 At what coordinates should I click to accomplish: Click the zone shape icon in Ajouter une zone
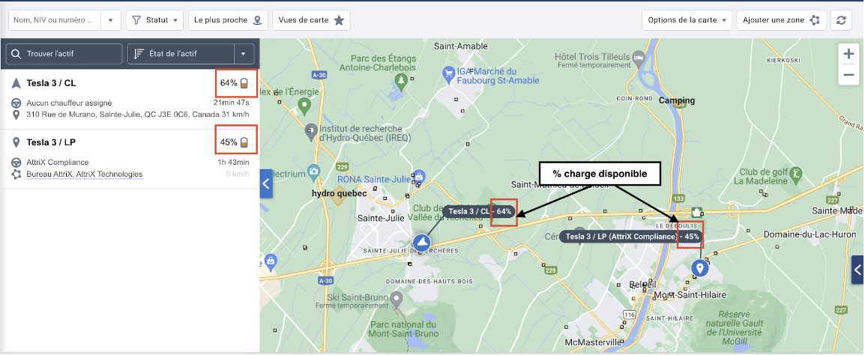coord(815,20)
